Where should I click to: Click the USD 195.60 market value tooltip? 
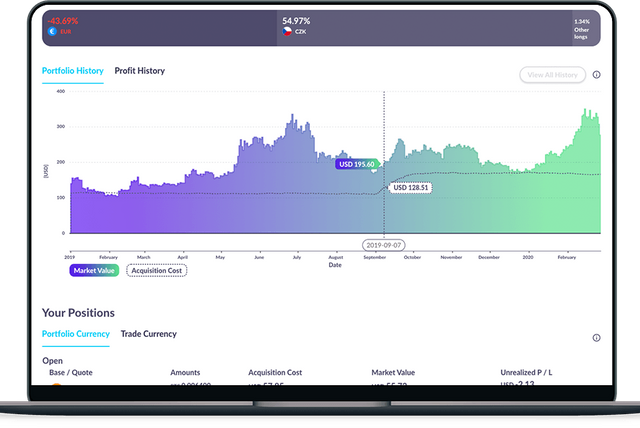pyautogui.click(x=357, y=164)
